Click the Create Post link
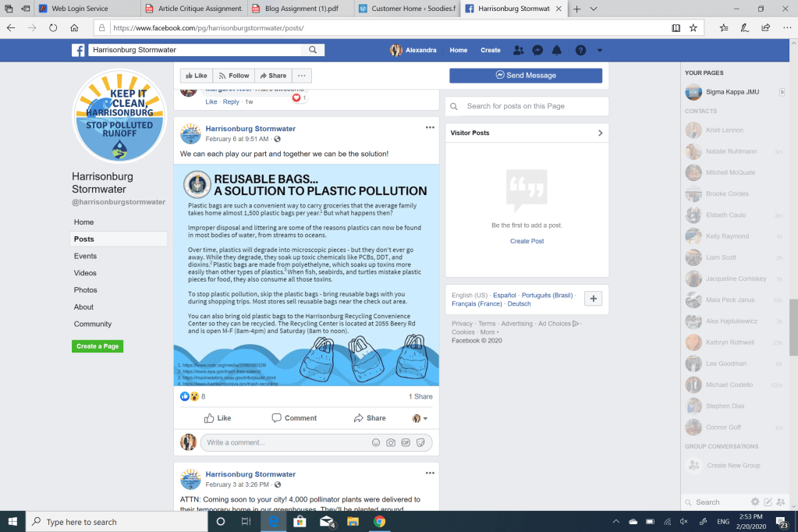The height and width of the screenshot is (532, 798). (527, 241)
